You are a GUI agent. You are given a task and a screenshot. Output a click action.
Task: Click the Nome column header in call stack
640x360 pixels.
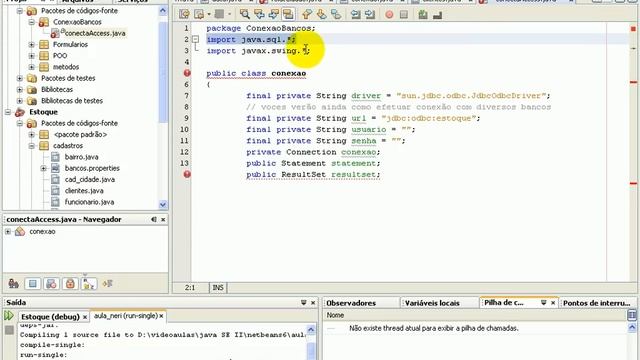pyautogui.click(x=475, y=315)
